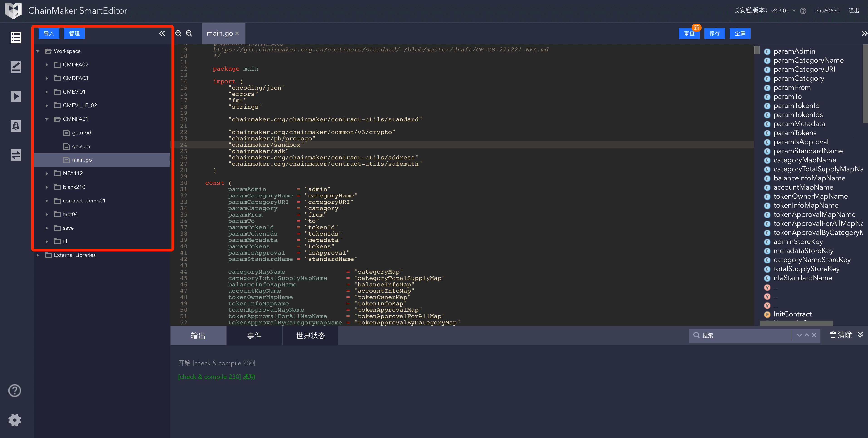Click the play/run sidebar icon
The image size is (868, 438).
click(x=15, y=96)
